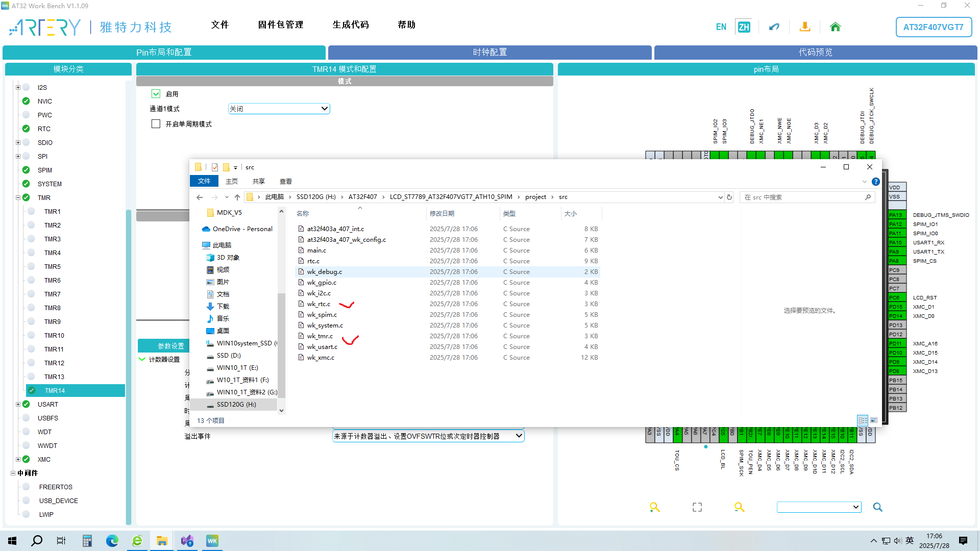Select main.c file in Explorer
This screenshot has height=551, width=980.
pos(316,250)
